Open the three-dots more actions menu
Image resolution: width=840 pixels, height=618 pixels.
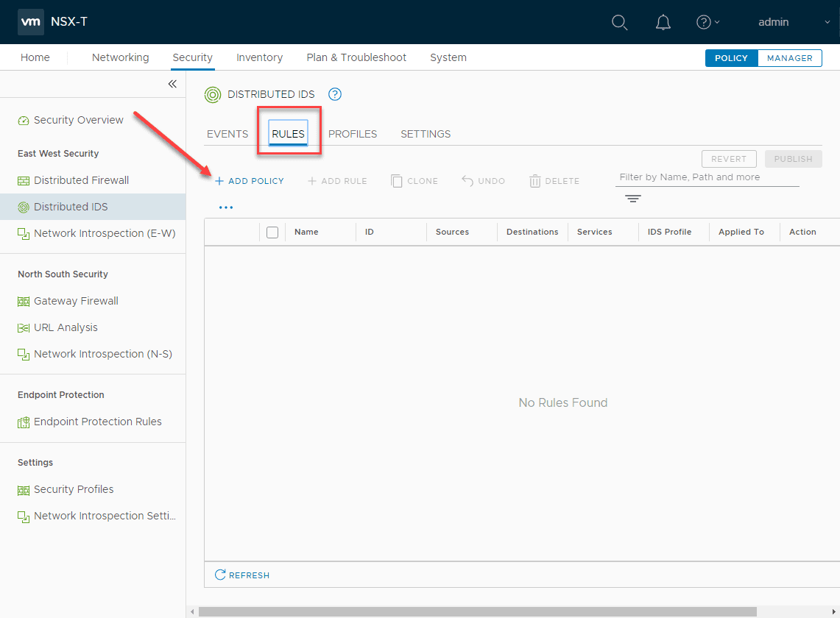click(226, 207)
